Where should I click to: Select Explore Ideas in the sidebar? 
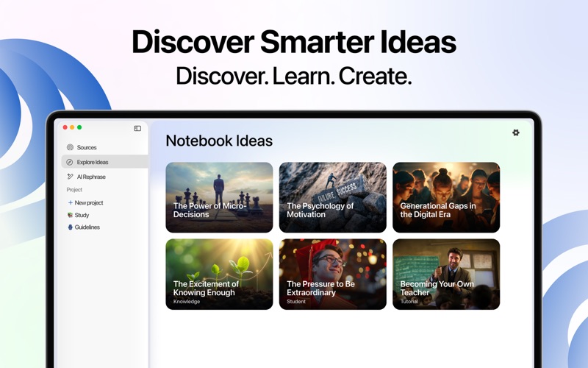point(104,162)
